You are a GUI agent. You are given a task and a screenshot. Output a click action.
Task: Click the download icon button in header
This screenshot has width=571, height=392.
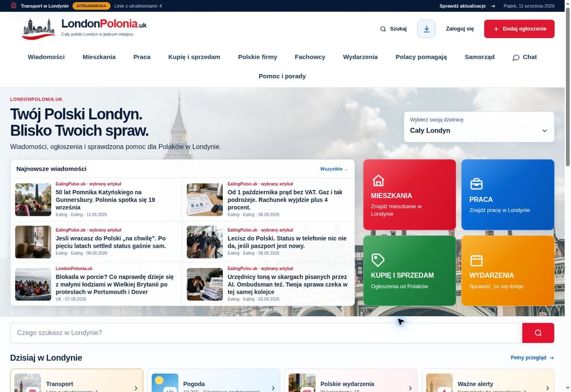pos(427,29)
